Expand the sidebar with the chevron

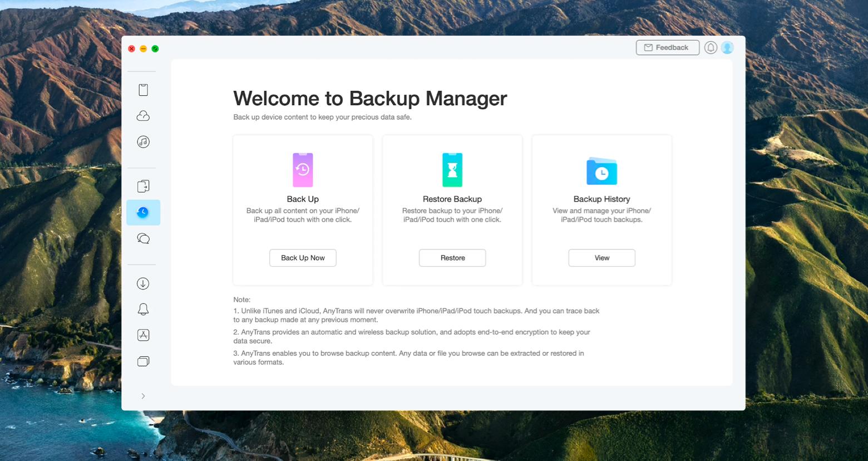point(143,396)
